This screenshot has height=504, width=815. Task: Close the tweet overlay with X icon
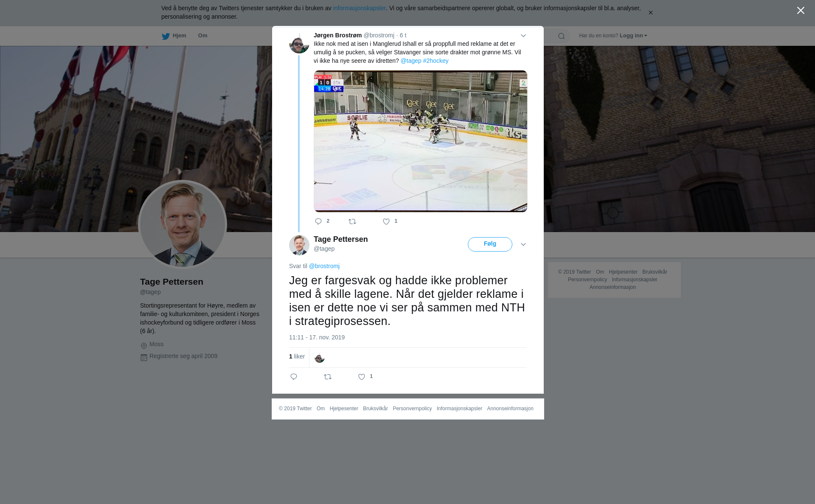[x=801, y=11]
